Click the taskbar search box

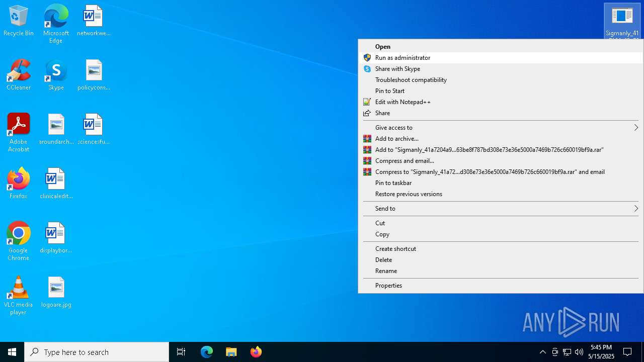(x=97, y=352)
